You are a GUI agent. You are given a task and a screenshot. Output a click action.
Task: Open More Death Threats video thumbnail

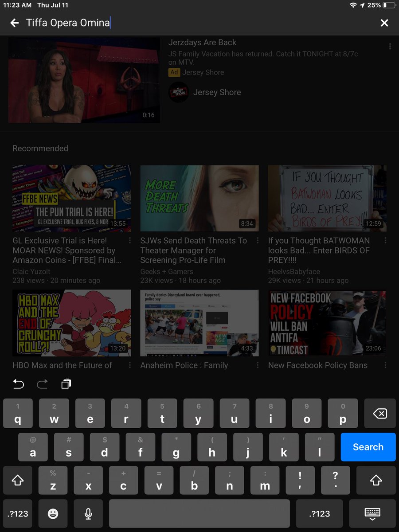point(199,198)
